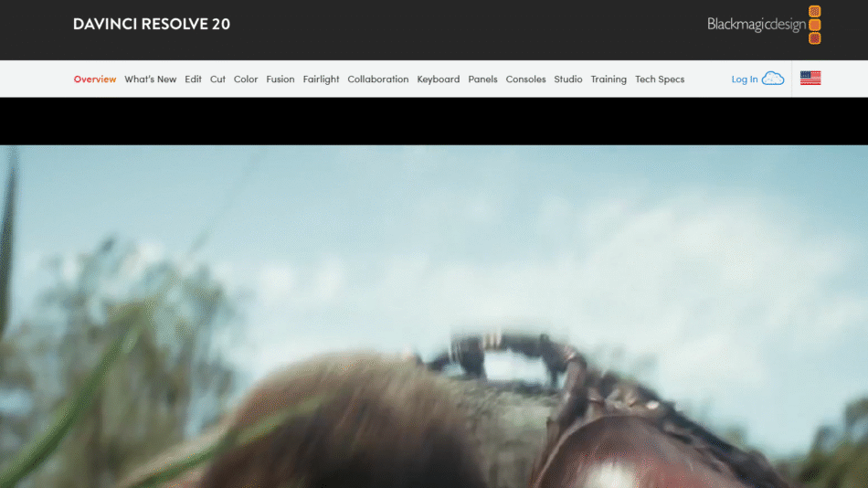Click the DaVinci Resolve 20 title
Viewport: 868px width, 488px height.
(152, 24)
